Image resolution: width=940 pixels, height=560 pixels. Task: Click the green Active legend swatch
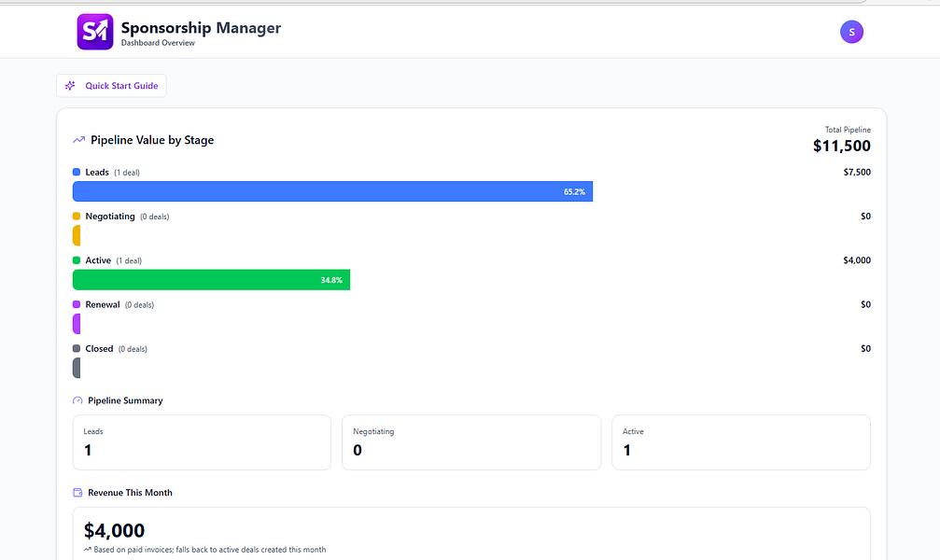77,260
